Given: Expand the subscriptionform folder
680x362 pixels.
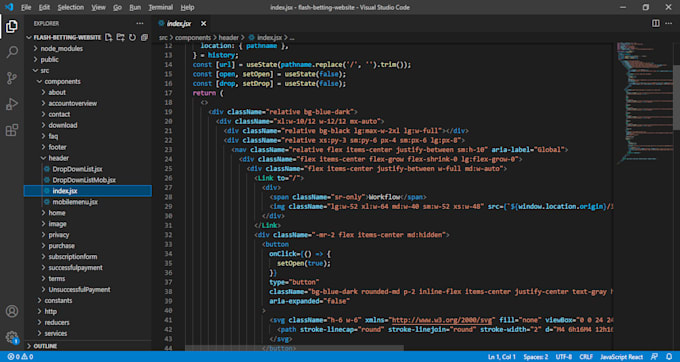Looking at the screenshot, I should click(72, 257).
